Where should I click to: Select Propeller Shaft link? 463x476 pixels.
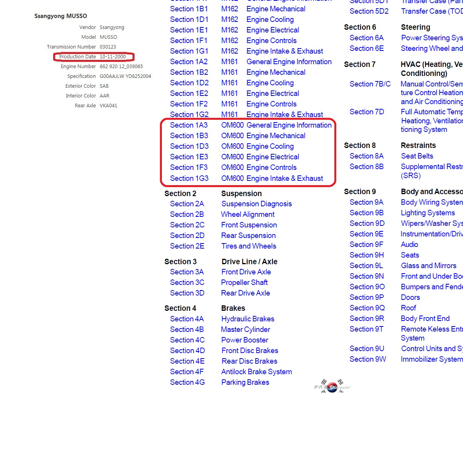(244, 283)
